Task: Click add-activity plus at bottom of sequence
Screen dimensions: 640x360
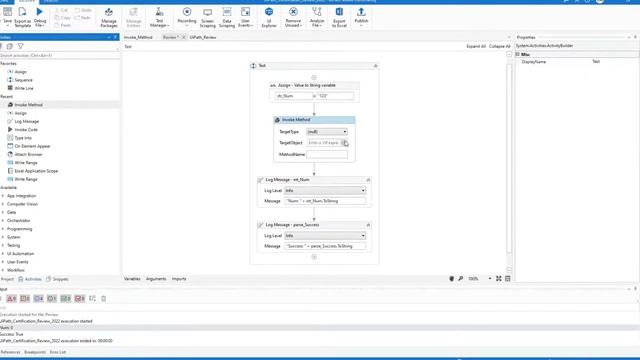Action: point(314,257)
